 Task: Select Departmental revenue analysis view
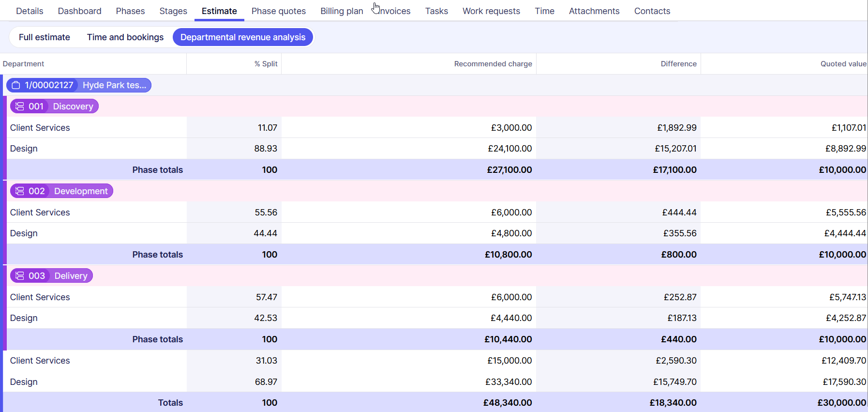[x=243, y=37]
